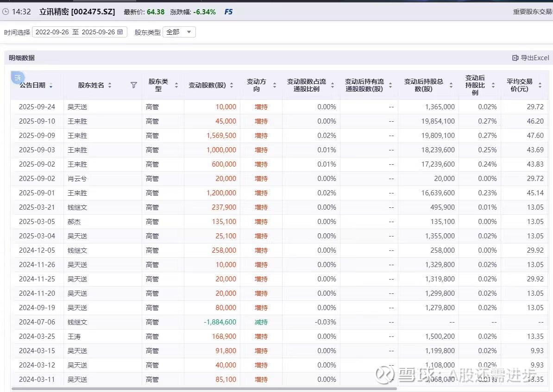Open 重要股东交易 tab at top right
This screenshot has width=553, height=392.
533,12
